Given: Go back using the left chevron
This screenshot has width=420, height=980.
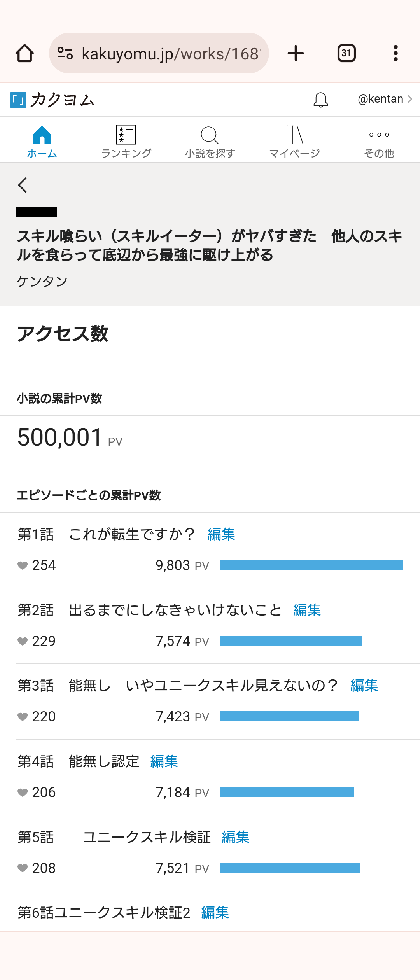Looking at the screenshot, I should (x=23, y=185).
